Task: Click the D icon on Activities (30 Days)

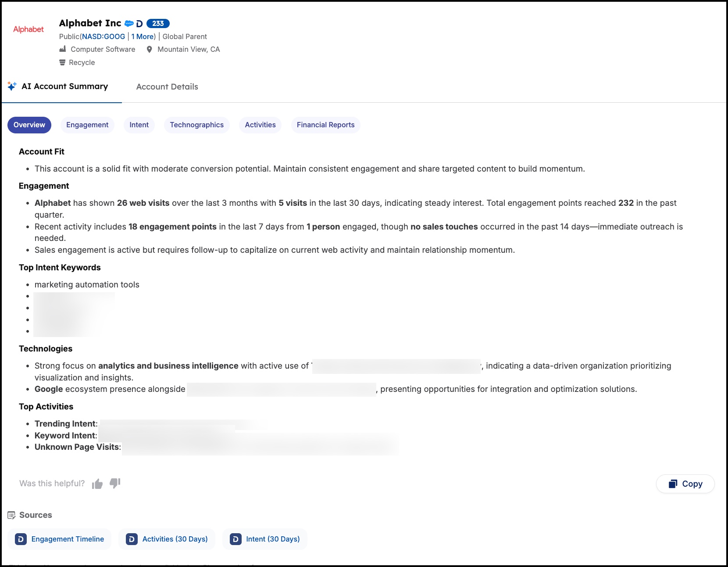Action: 132,539
